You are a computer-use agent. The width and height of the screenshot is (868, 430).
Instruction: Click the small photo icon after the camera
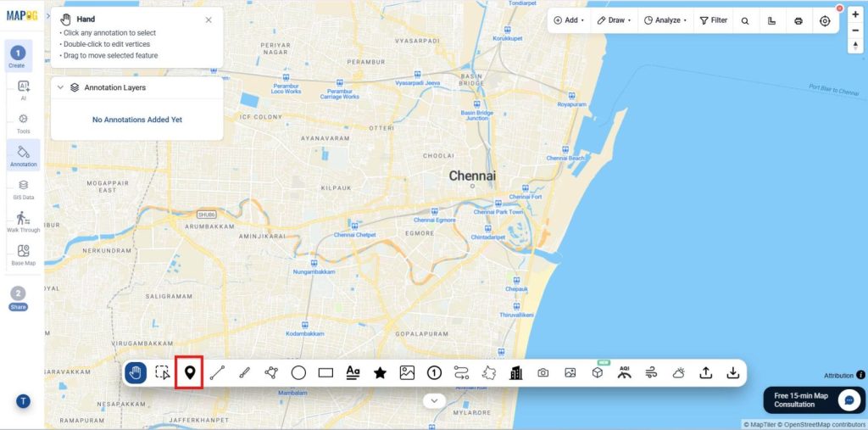(x=570, y=373)
